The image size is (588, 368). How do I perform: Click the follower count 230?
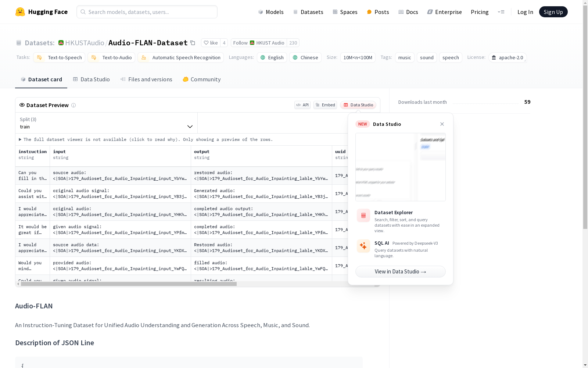click(293, 43)
